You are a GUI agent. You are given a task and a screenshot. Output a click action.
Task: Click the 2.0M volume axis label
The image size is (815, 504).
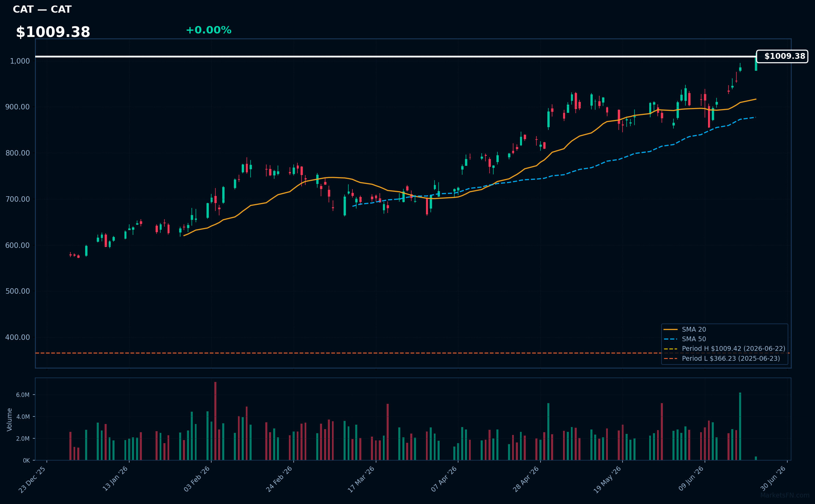[23, 439]
